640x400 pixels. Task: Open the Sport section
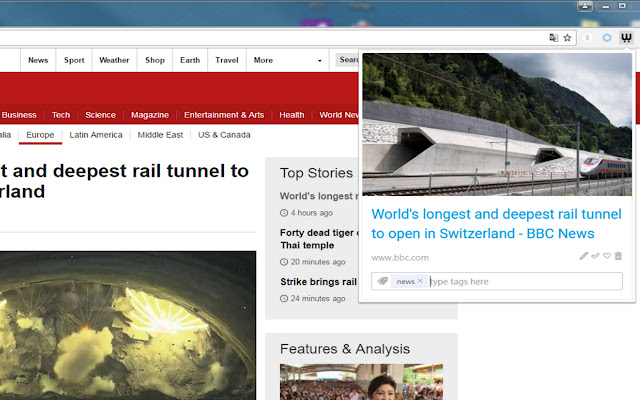click(74, 60)
